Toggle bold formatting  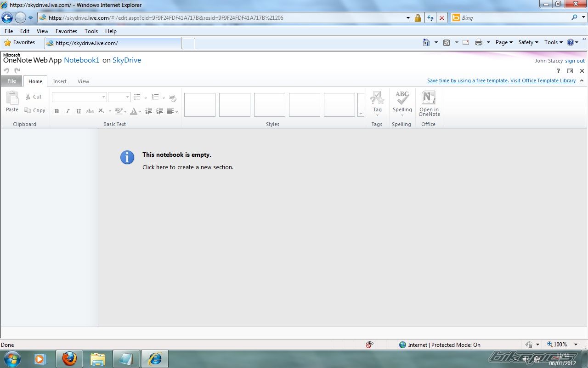click(x=57, y=111)
